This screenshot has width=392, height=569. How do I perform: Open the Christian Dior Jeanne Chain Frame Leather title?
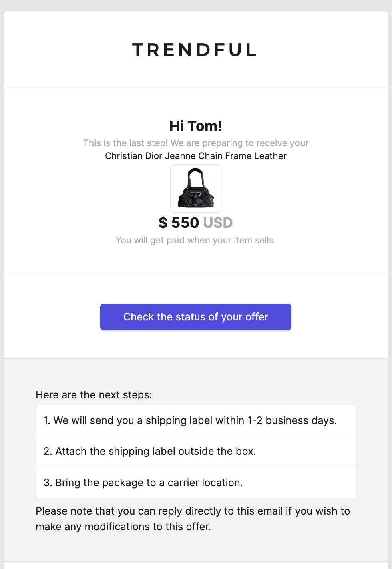[195, 156]
